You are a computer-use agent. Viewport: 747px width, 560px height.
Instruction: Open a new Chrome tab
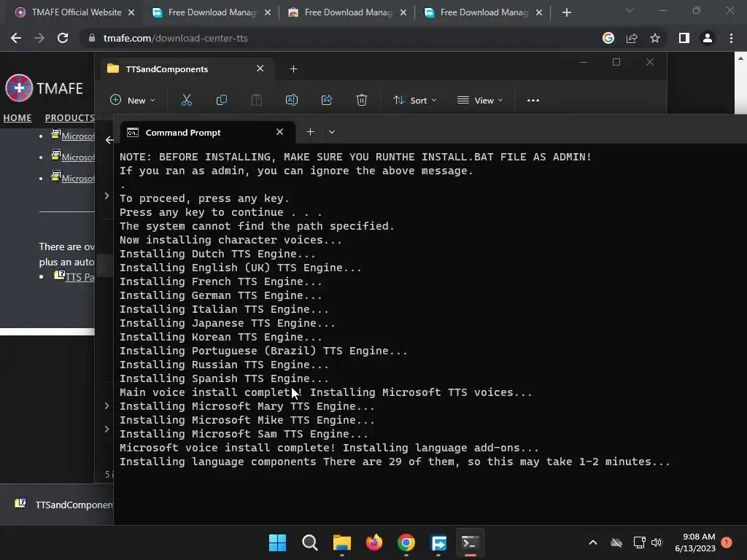(566, 12)
